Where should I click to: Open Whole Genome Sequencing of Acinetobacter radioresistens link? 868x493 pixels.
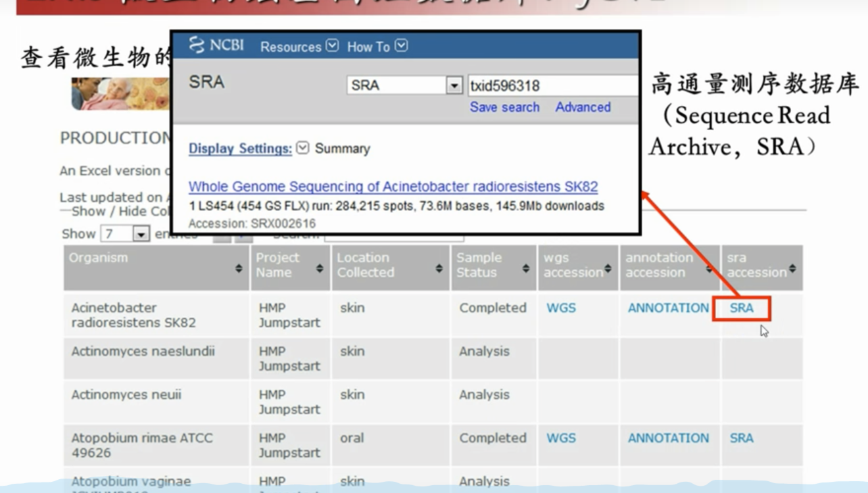click(393, 187)
